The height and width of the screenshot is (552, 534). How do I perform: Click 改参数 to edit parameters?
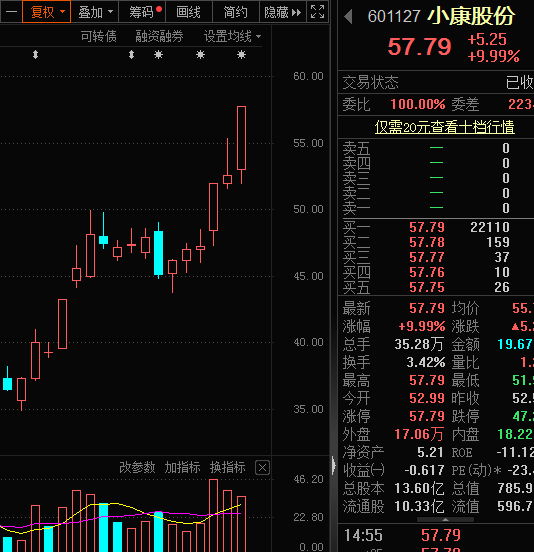click(x=137, y=468)
